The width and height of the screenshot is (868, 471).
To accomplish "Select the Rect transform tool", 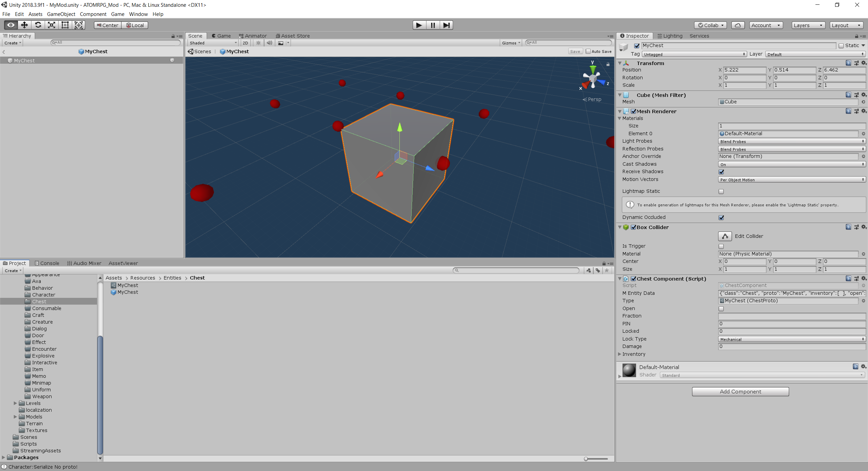I will tap(65, 25).
